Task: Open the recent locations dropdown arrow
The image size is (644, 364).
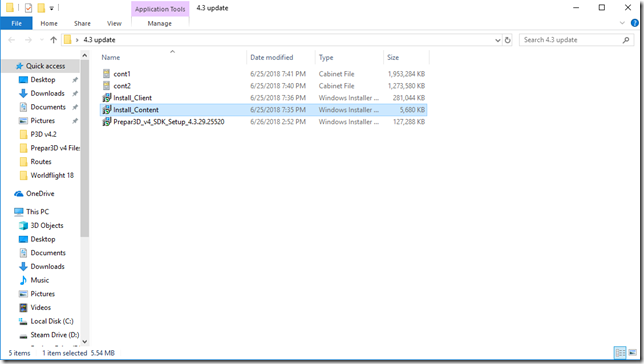Action: (x=41, y=40)
